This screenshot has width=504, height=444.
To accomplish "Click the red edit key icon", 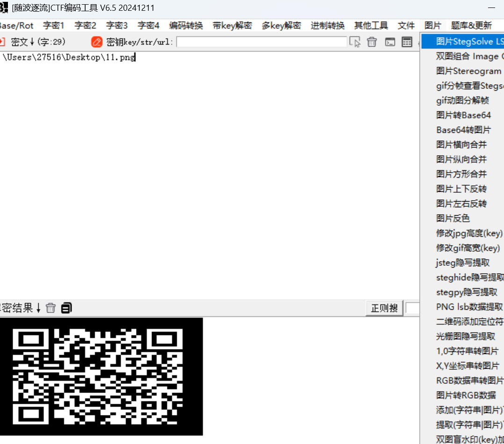I will point(97,42).
